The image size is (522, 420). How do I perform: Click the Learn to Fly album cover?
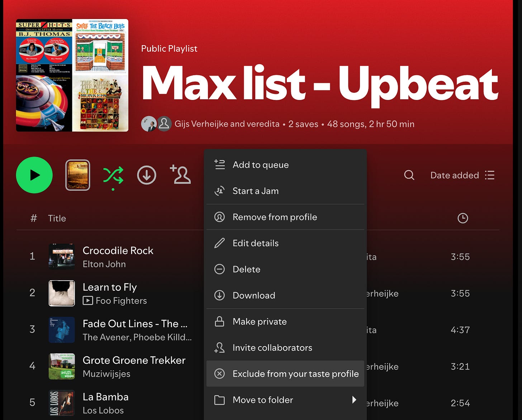(62, 293)
